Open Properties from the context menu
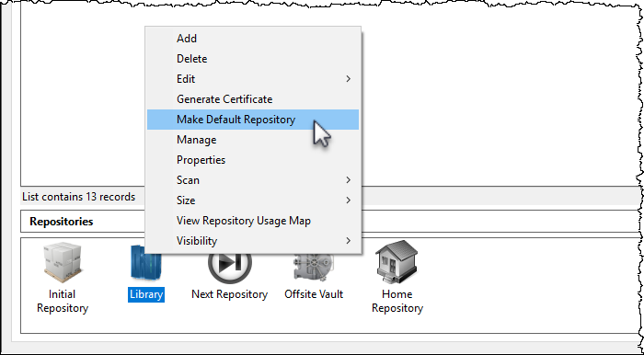Image resolution: width=644 pixels, height=355 pixels. coord(253,160)
